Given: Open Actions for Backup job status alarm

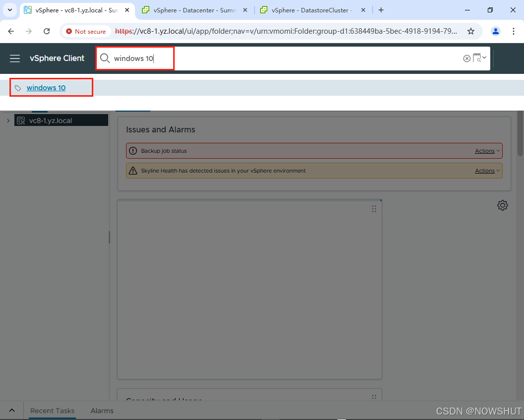Looking at the screenshot, I should click(x=487, y=151).
